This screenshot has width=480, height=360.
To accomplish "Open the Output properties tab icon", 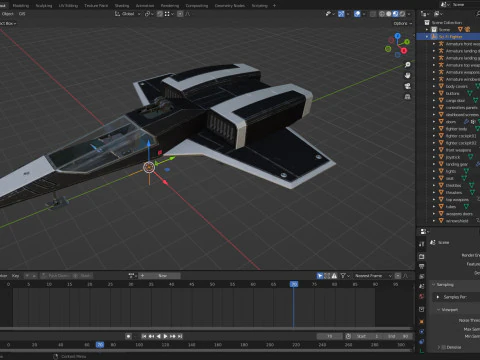I will (422, 266).
